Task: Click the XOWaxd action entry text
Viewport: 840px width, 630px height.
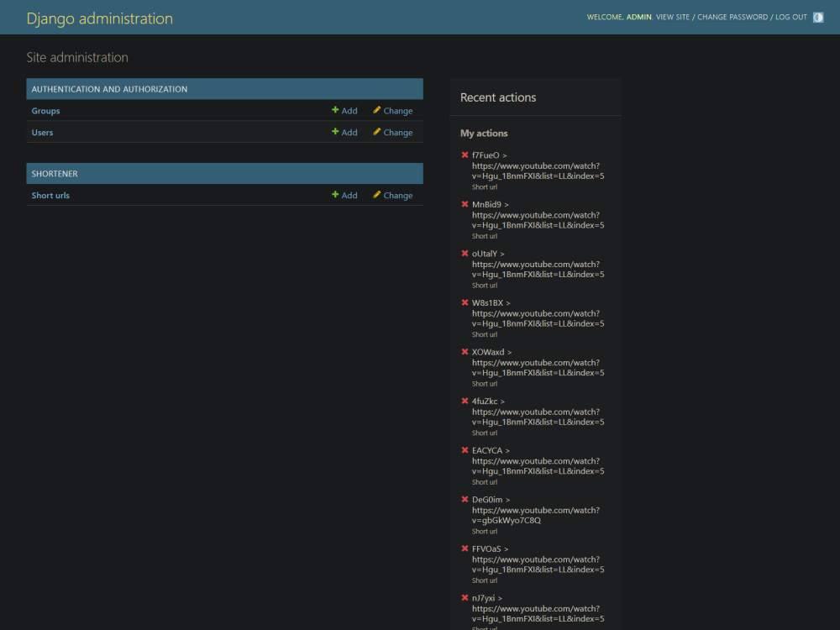Action: (538, 363)
